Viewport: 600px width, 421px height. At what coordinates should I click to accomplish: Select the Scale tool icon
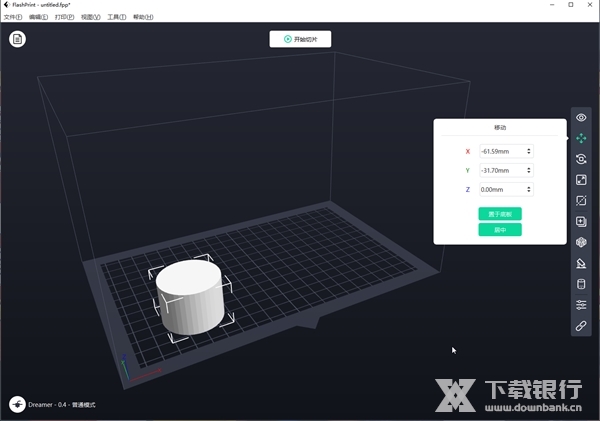581,180
